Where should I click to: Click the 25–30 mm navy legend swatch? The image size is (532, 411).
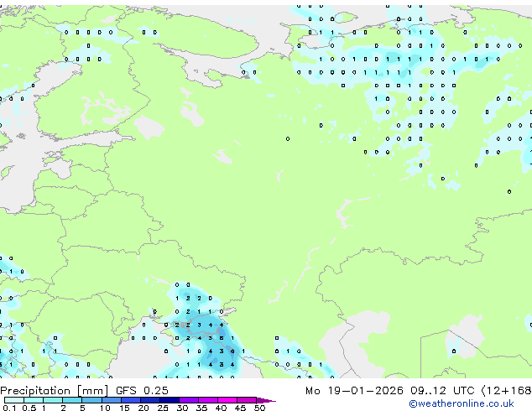(x=170, y=400)
